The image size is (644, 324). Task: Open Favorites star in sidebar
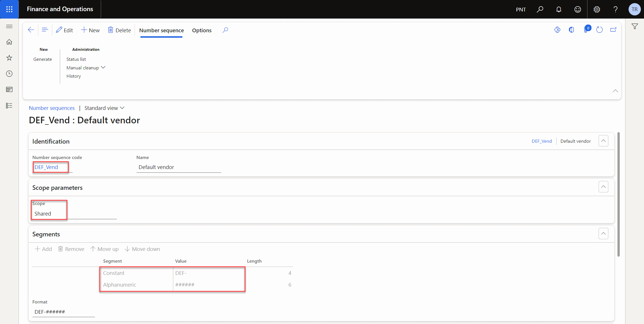click(9, 58)
